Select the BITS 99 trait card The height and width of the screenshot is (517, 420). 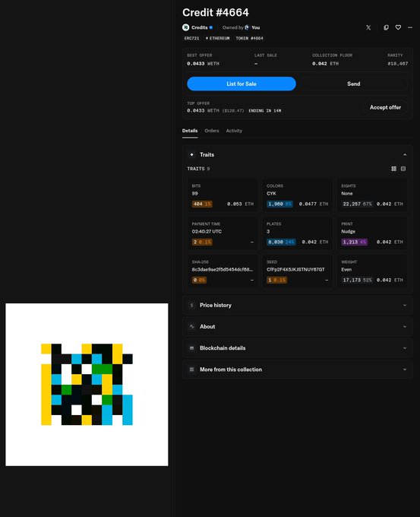223,195
